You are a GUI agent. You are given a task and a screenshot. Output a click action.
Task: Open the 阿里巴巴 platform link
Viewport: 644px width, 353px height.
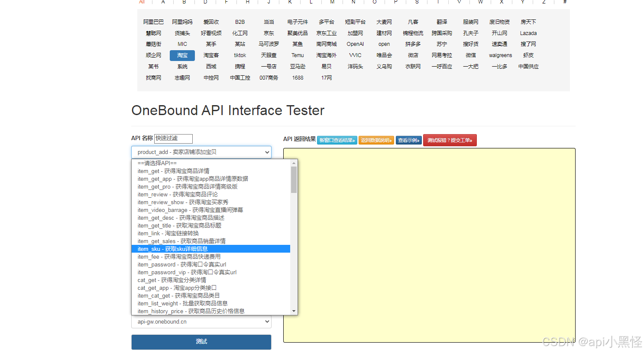[153, 22]
